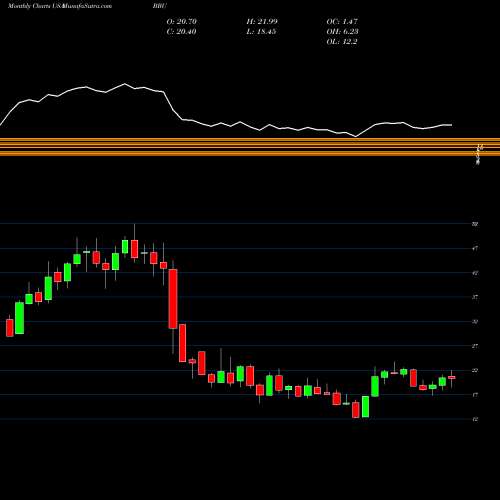Click the "OL: 12.2" reading
This screenshot has height=500, width=500.
(x=342, y=42)
